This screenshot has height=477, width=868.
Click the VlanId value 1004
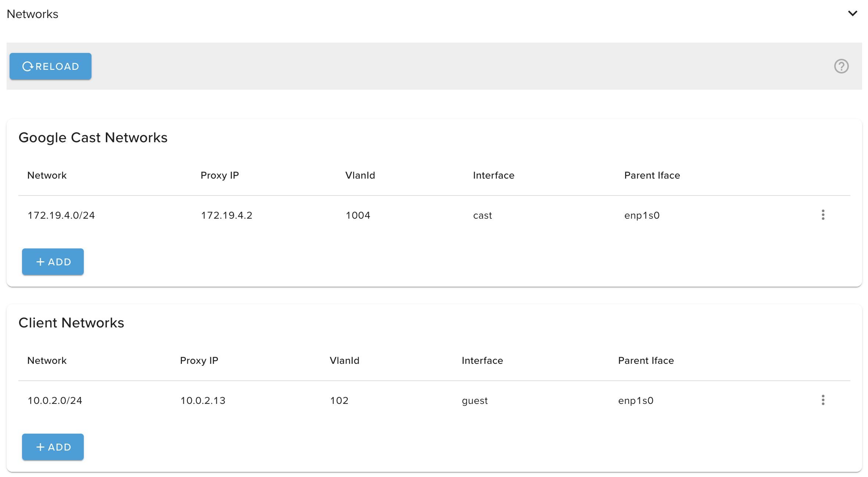(x=358, y=215)
